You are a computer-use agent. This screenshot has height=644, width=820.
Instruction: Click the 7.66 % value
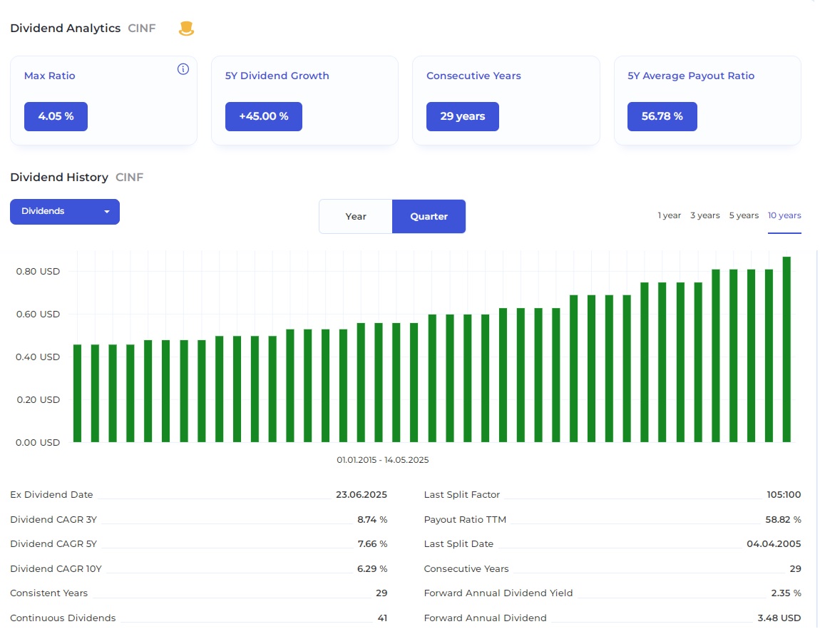[372, 544]
